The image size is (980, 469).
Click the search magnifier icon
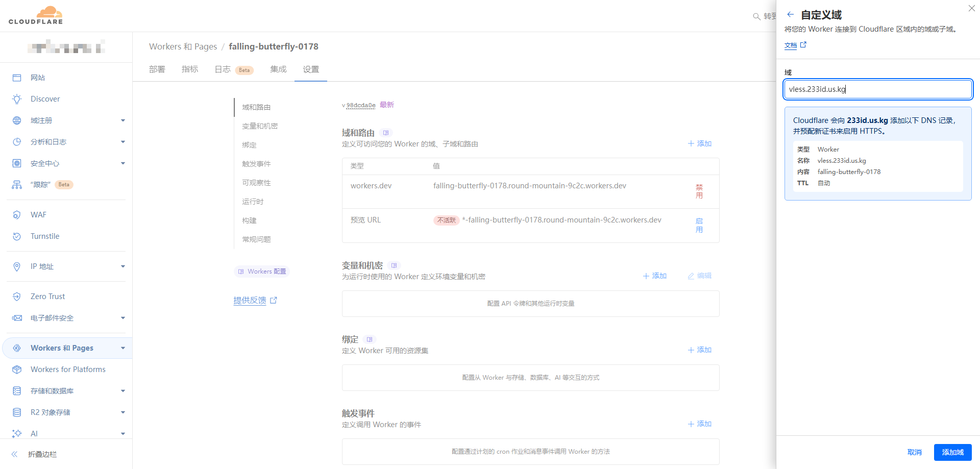pos(757,16)
